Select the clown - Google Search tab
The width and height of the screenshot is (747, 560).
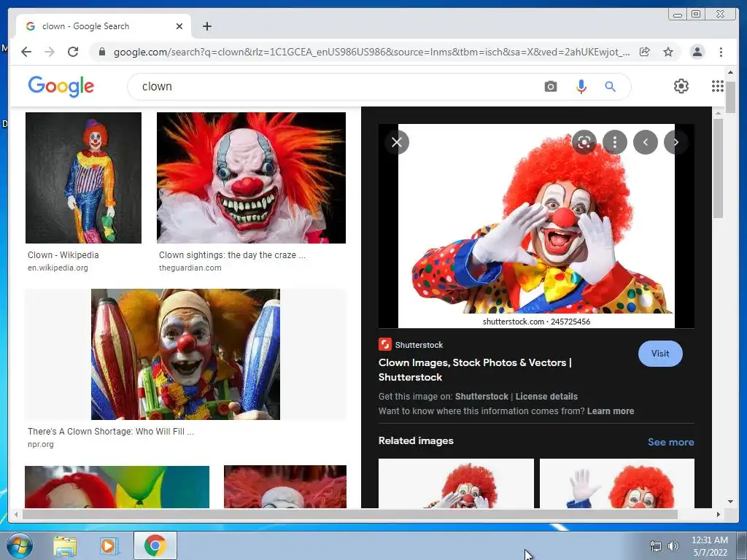point(104,26)
